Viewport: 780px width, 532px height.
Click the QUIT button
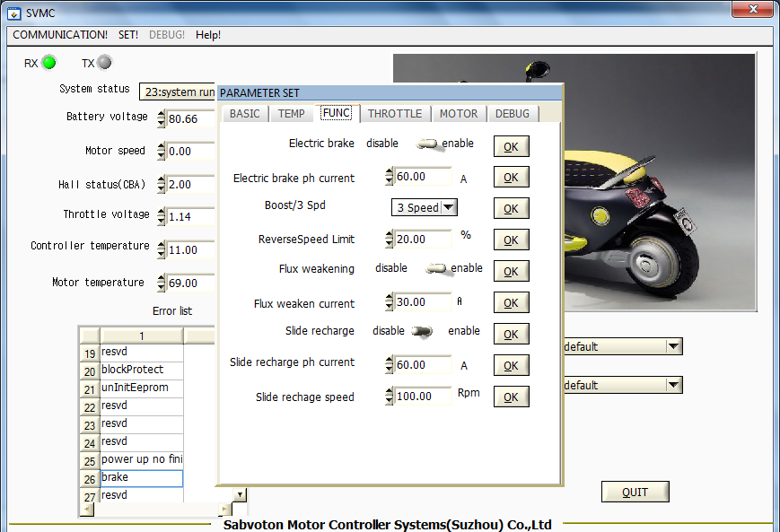tap(635, 492)
